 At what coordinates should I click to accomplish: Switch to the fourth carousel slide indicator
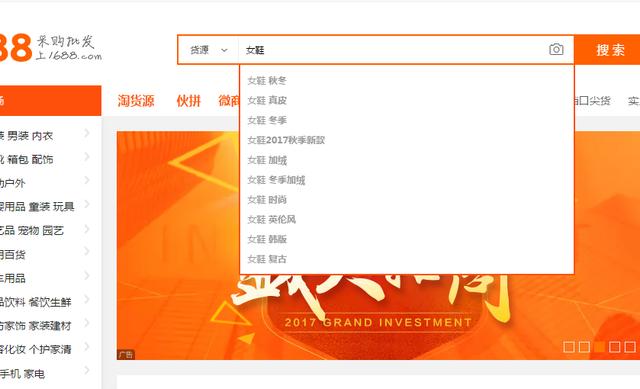click(615, 347)
